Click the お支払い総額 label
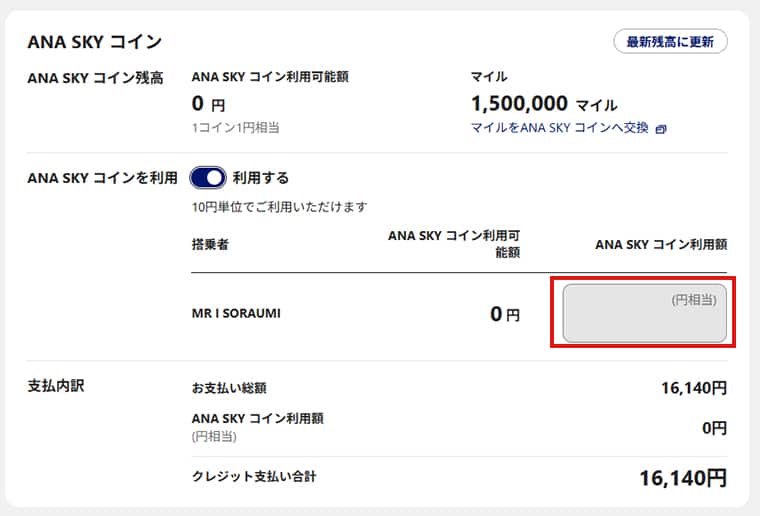 [229, 387]
